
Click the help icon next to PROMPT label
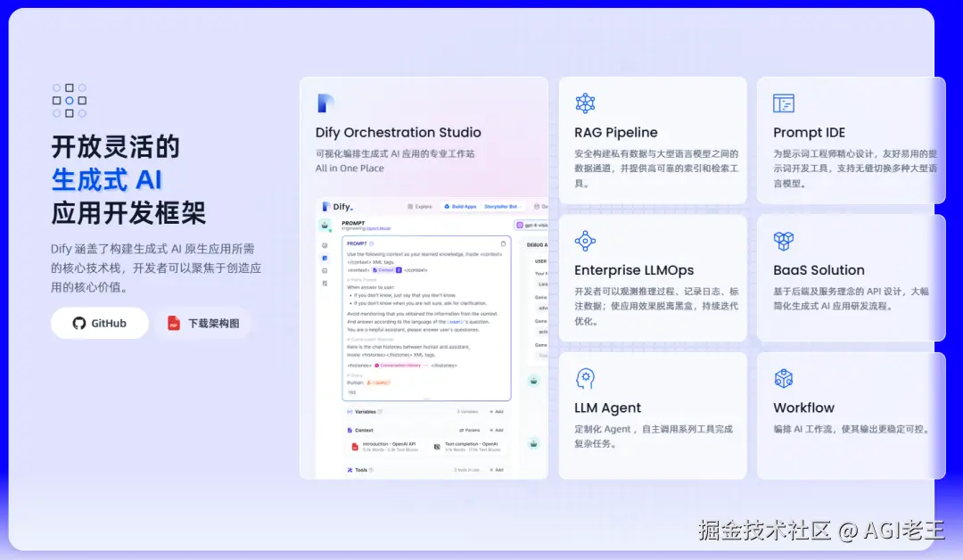tap(371, 243)
